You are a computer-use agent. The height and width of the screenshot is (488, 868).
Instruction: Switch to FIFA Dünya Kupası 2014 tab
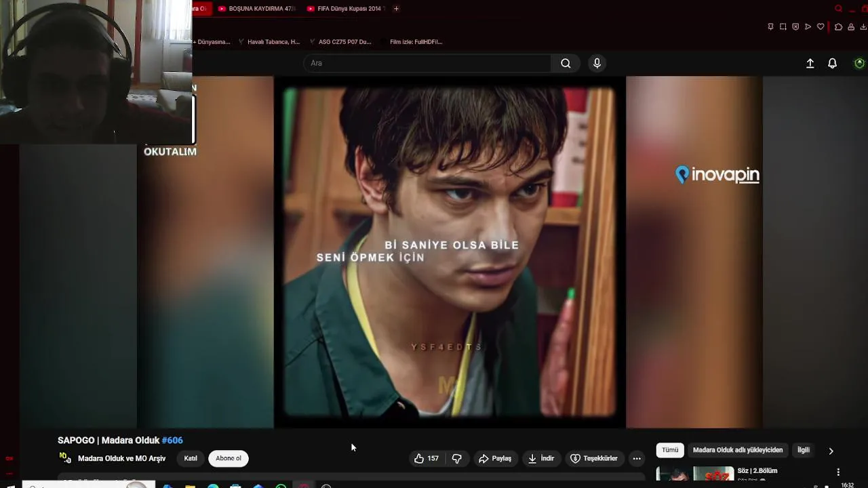346,9
